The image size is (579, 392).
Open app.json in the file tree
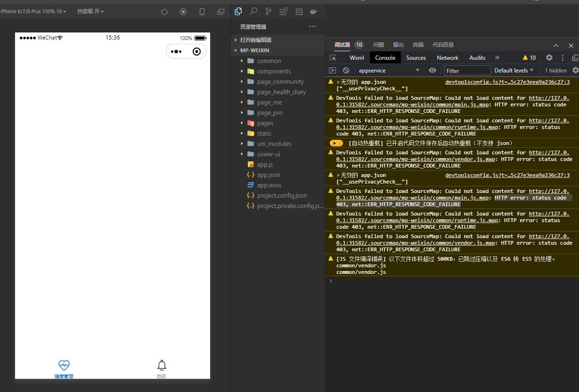(x=278, y=175)
